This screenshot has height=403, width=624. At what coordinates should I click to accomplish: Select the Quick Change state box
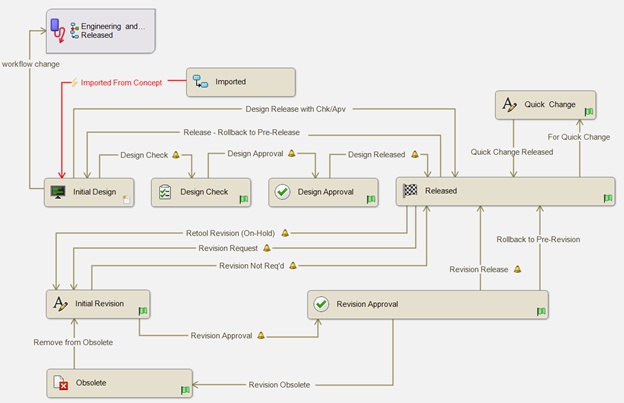point(546,105)
